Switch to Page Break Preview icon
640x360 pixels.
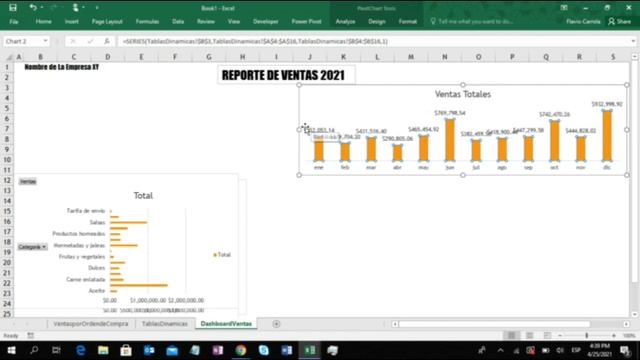547,336
